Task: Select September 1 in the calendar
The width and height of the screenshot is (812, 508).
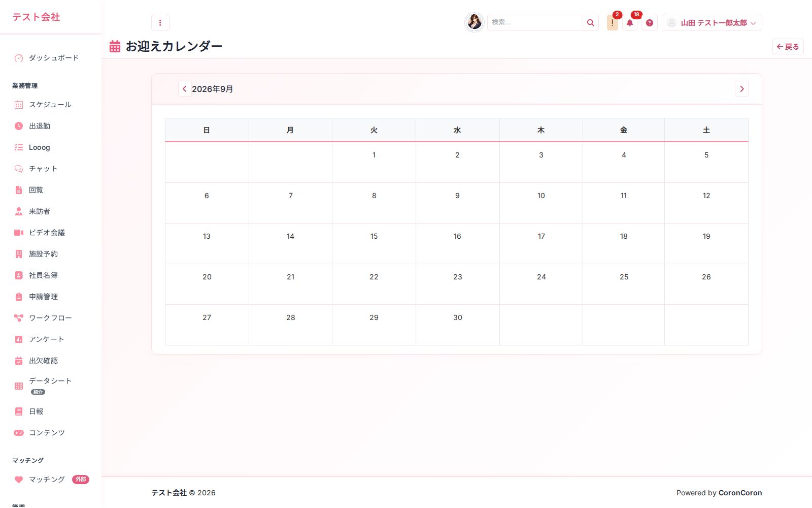Action: click(x=374, y=163)
